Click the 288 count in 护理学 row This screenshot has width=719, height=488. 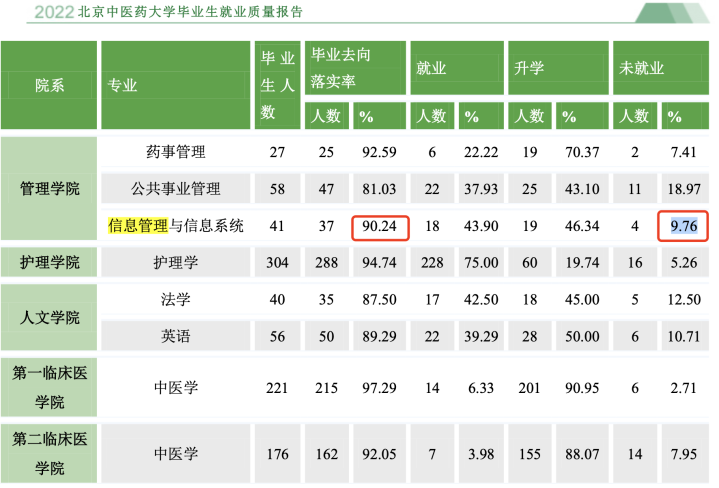pos(326,263)
